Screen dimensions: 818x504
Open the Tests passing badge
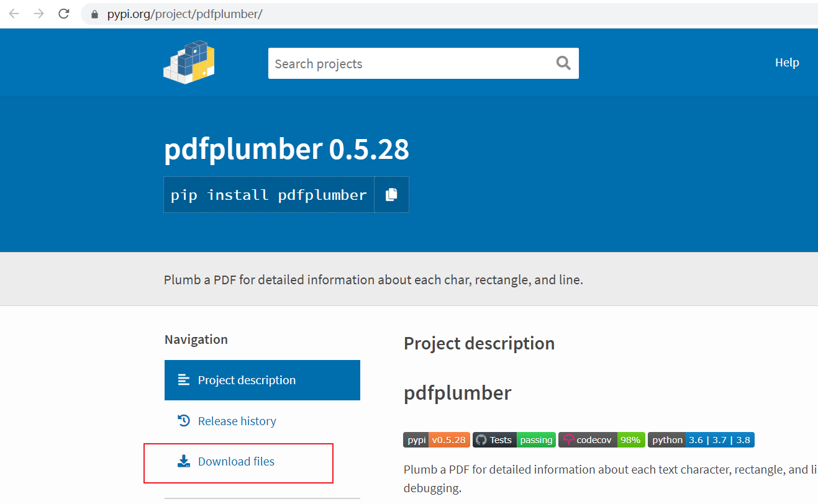coord(514,440)
